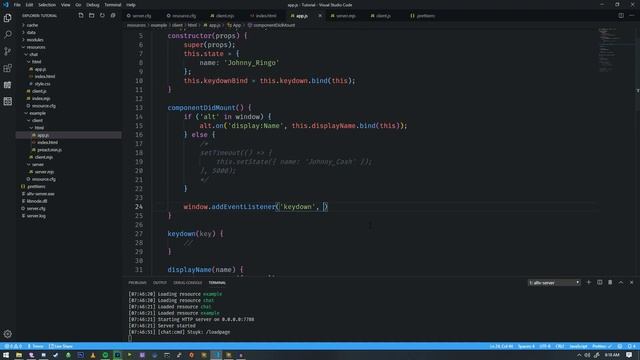Collapse the client folder under example
Image resolution: width=640 pixels, height=360 pixels.
pyautogui.click(x=37, y=120)
